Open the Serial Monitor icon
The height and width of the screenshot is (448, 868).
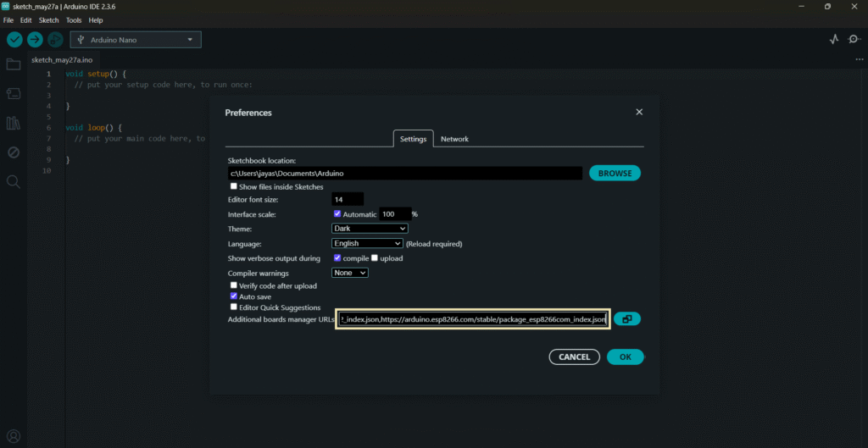point(855,39)
